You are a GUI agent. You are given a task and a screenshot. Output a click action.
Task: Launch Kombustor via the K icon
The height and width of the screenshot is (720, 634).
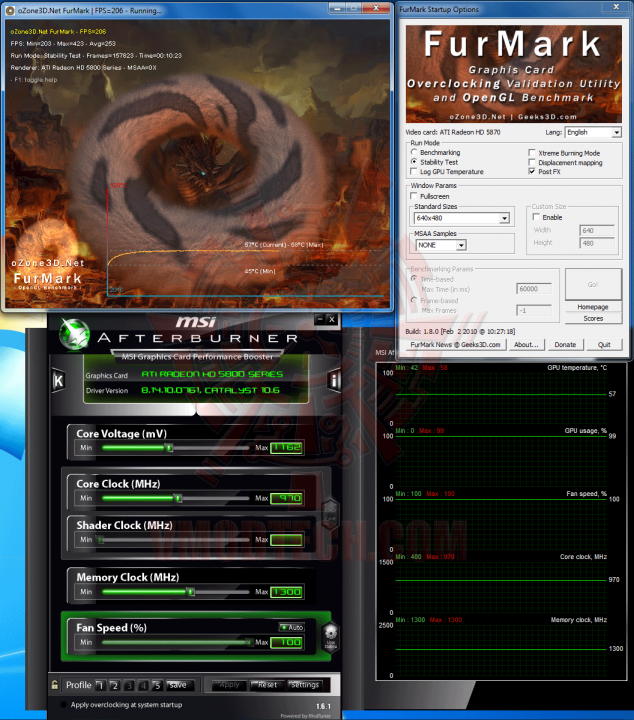(58, 380)
